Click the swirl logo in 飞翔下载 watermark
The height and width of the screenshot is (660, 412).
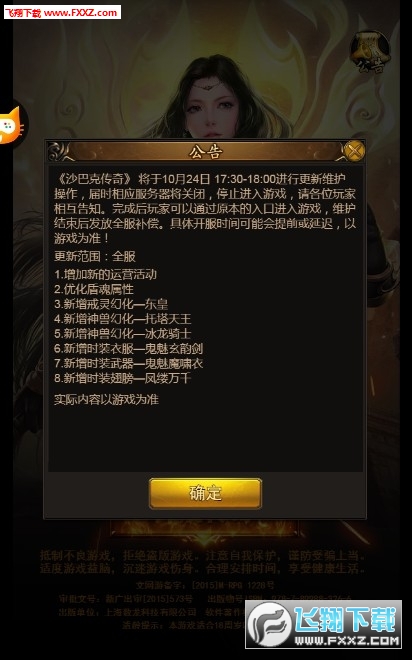[269, 625]
